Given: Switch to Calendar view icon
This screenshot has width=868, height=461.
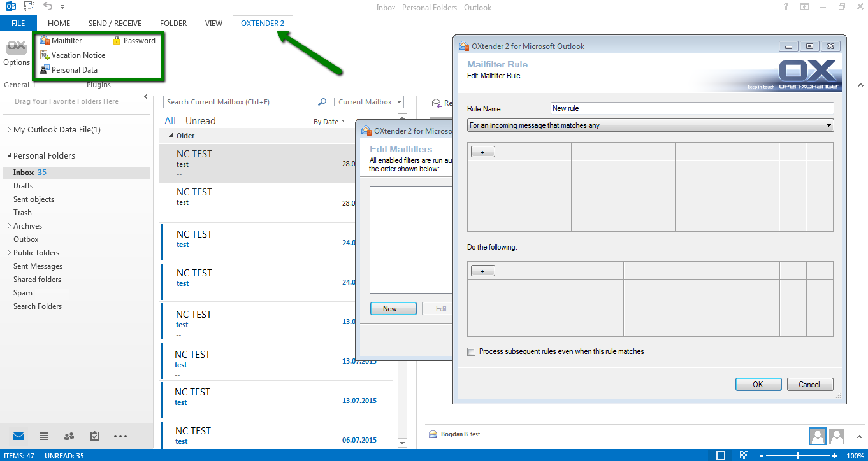Looking at the screenshot, I should click(44, 436).
